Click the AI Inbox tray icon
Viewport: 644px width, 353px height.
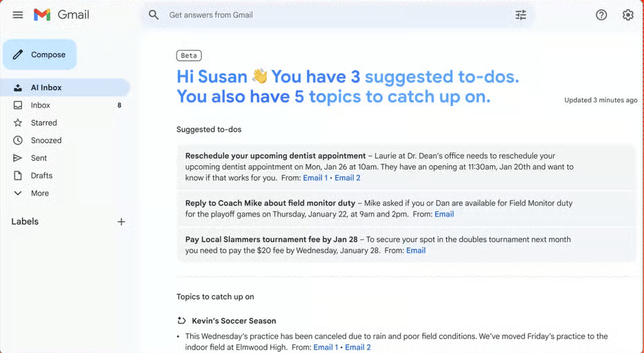pyautogui.click(x=18, y=88)
